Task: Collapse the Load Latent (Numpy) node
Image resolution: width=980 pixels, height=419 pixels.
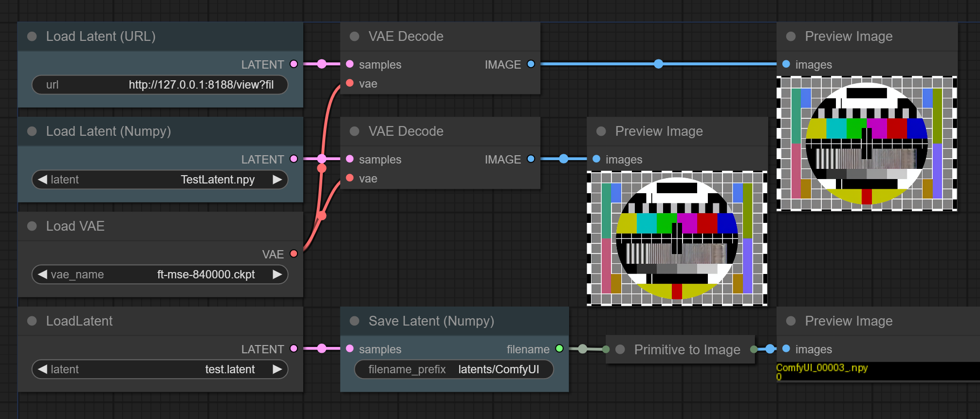Action: (x=32, y=131)
